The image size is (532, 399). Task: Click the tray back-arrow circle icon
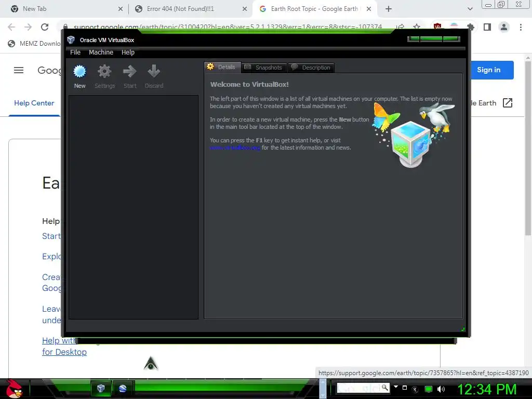pyautogui.click(x=415, y=389)
